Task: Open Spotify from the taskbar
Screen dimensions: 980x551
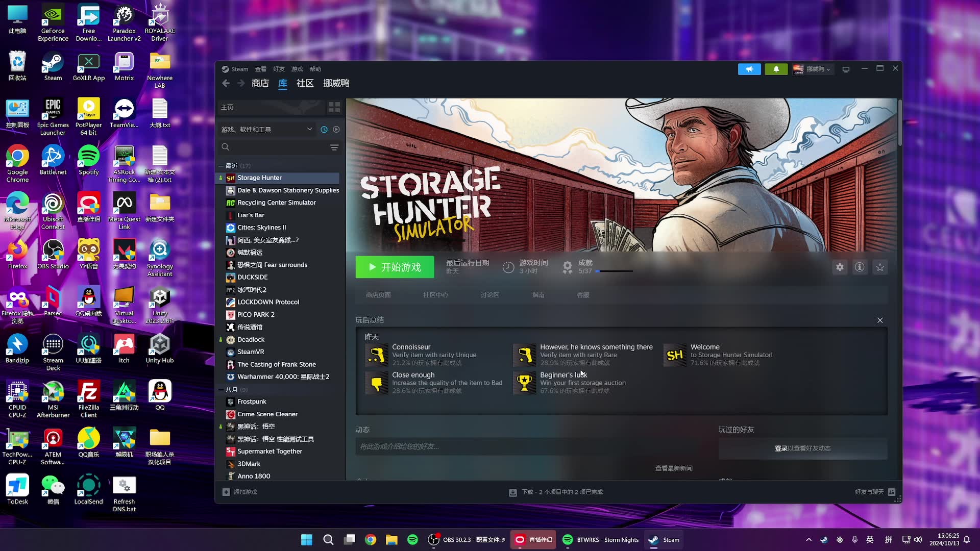Action: pos(412,540)
